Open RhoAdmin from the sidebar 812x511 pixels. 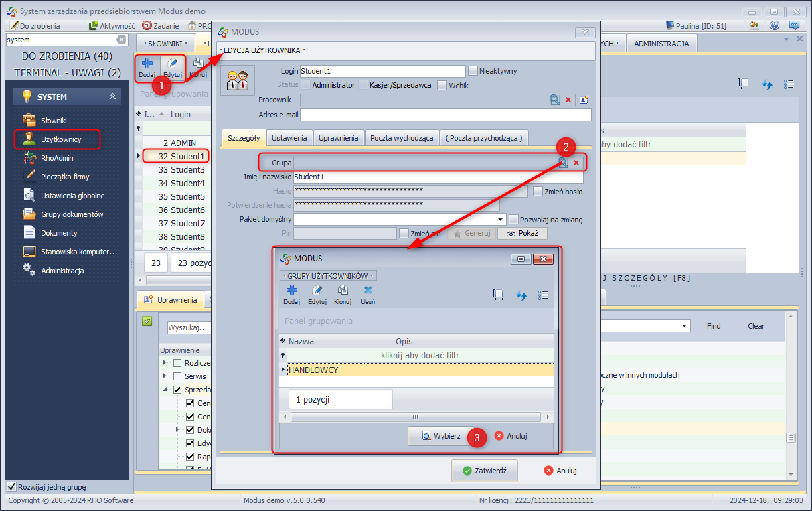coord(57,158)
